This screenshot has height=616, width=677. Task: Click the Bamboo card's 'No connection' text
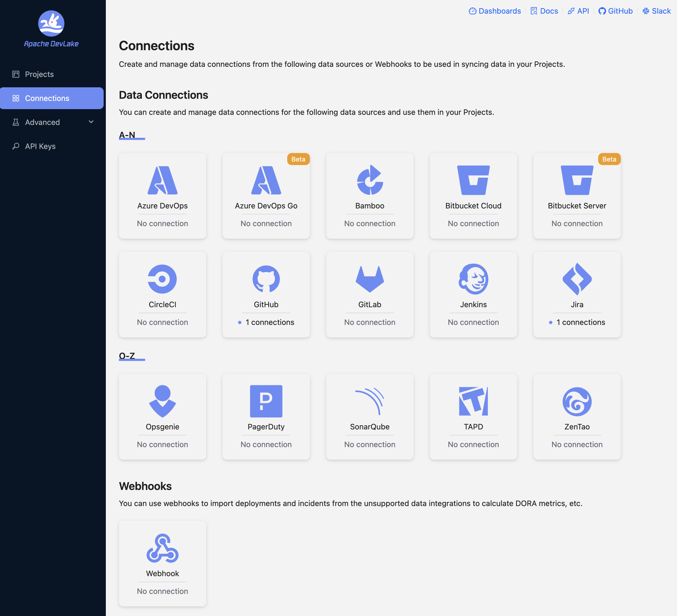pos(370,223)
